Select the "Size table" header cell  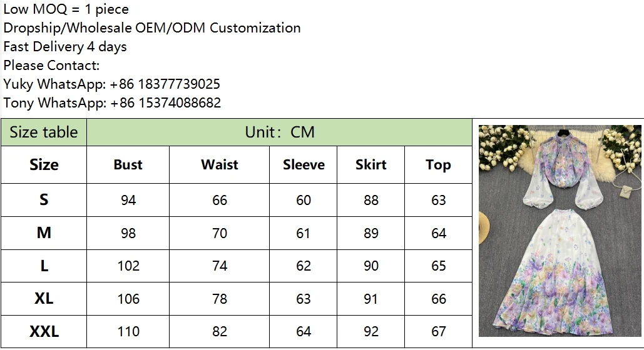(44, 132)
